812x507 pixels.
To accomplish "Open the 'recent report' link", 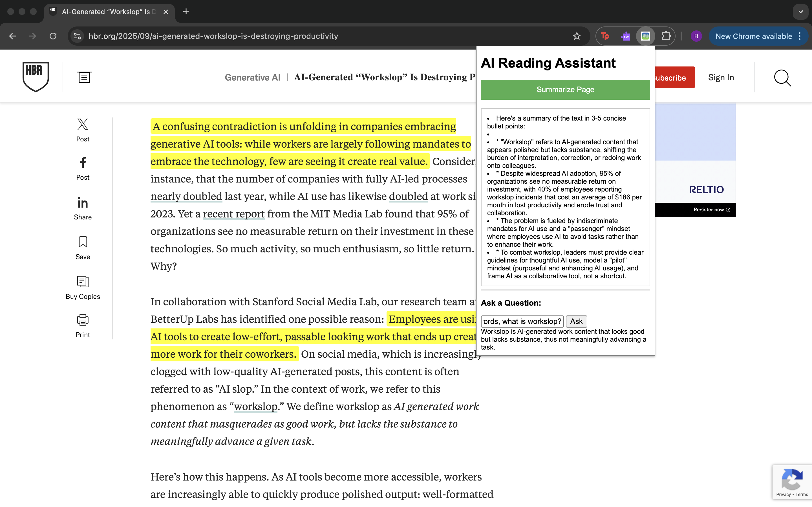I will click(234, 214).
